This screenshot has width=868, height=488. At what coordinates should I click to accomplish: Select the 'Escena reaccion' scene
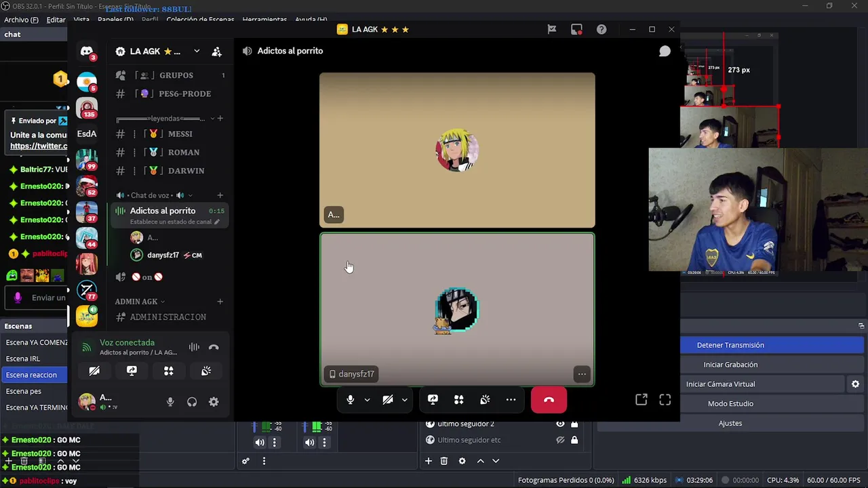[x=35, y=375]
